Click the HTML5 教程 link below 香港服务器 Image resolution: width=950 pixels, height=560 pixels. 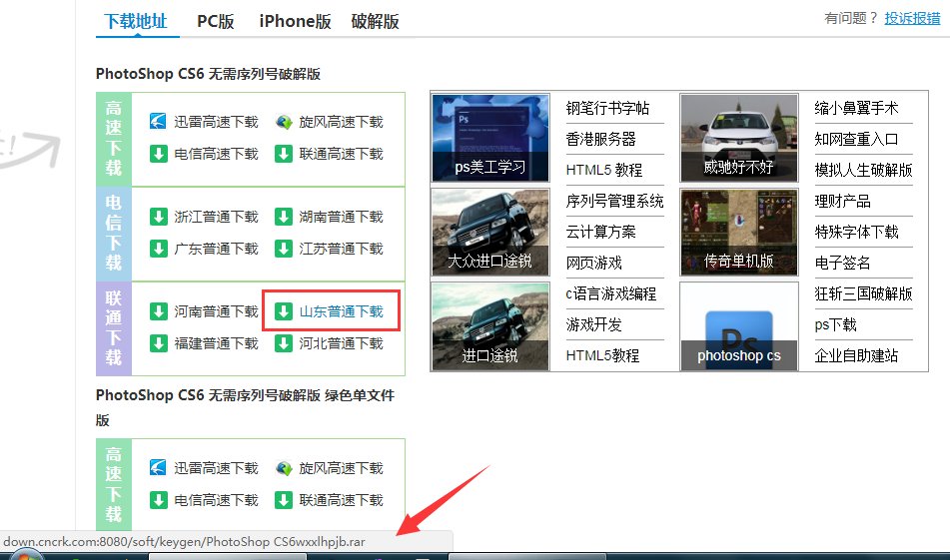pos(604,170)
